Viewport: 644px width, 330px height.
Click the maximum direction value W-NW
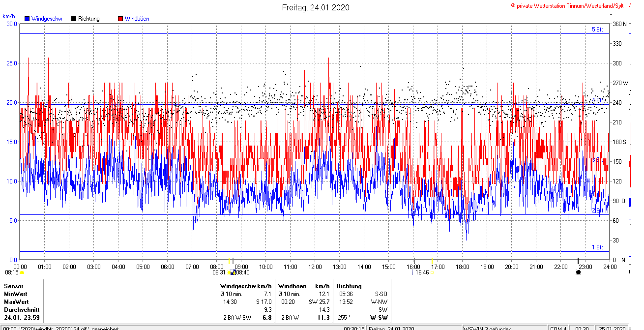(x=380, y=302)
